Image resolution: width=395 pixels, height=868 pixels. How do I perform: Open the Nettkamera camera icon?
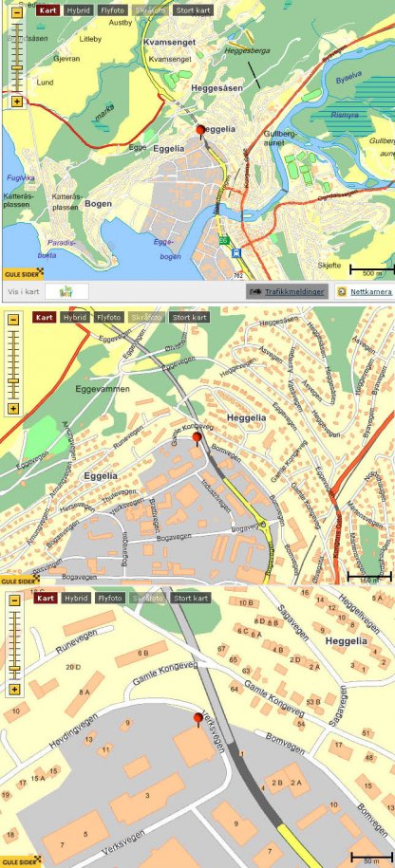(x=343, y=291)
